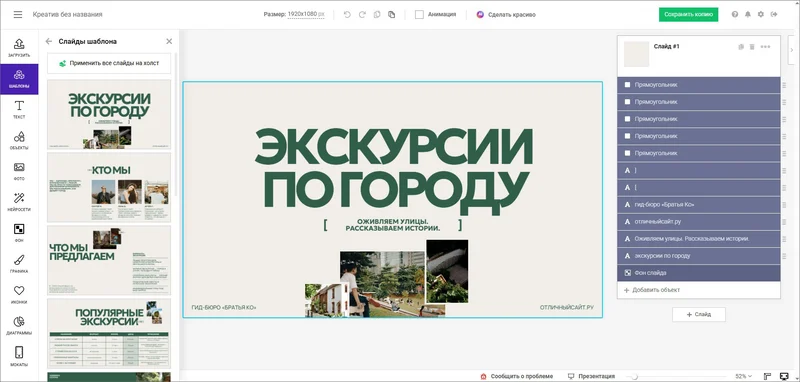Click the fit-to-screen icon in status bar

[x=785, y=376]
